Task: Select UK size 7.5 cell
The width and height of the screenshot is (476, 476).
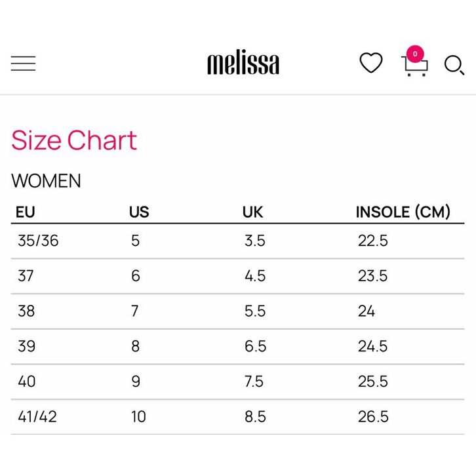Action: (x=255, y=381)
